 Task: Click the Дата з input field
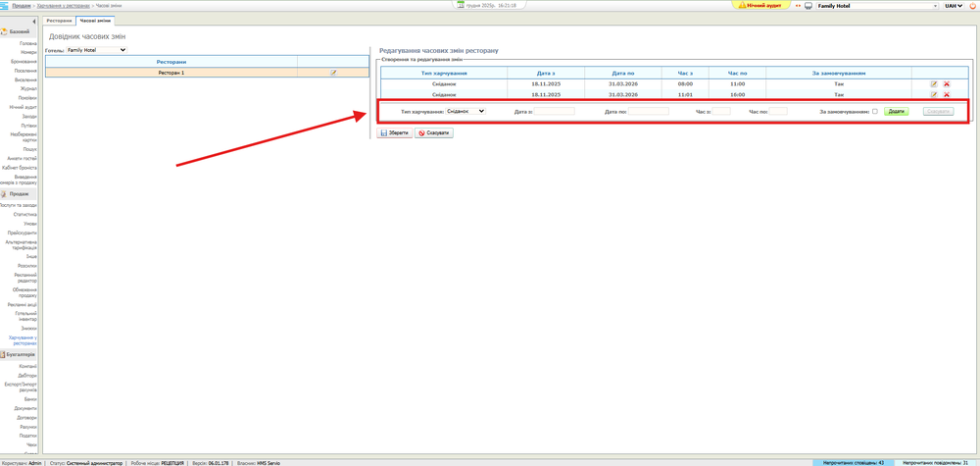[555, 112]
